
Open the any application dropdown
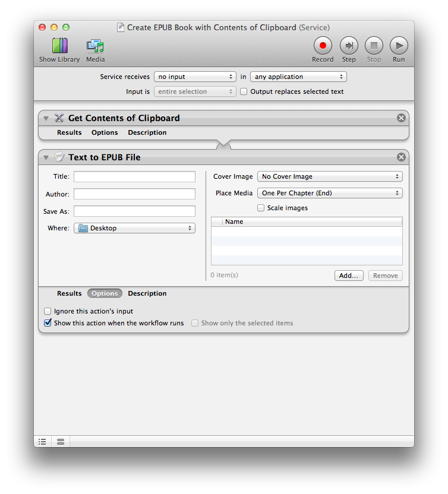(x=298, y=77)
